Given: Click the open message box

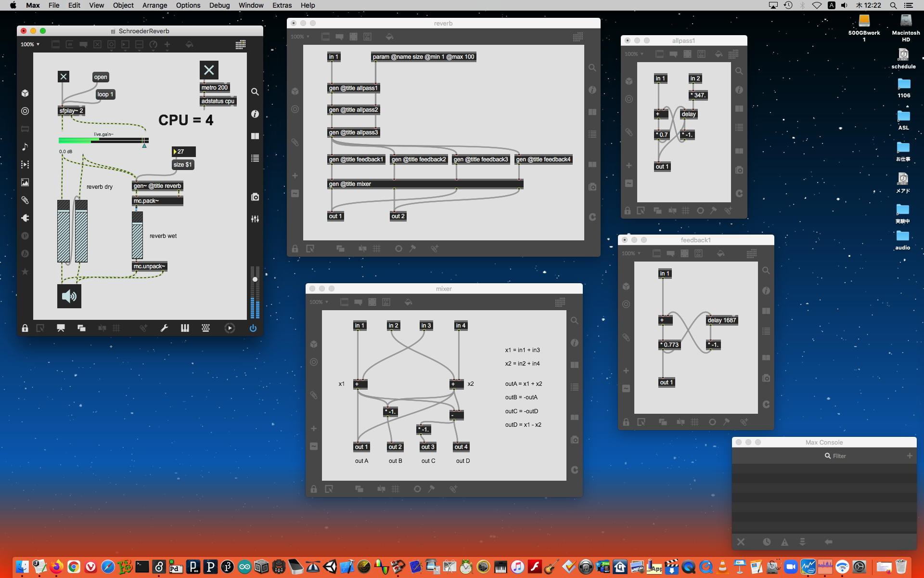Looking at the screenshot, I should (101, 77).
